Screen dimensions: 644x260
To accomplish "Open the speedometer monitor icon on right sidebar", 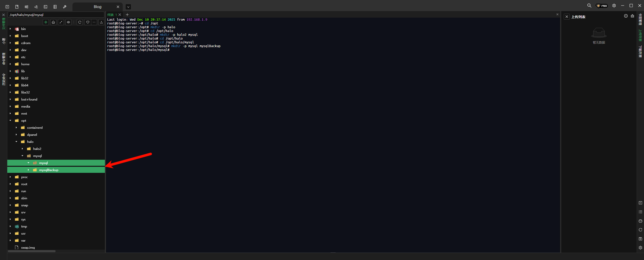I will [x=640, y=221].
